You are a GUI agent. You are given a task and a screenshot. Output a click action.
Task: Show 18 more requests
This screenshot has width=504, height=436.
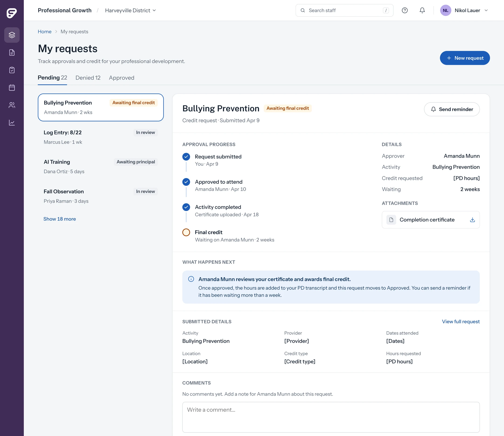pyautogui.click(x=59, y=219)
